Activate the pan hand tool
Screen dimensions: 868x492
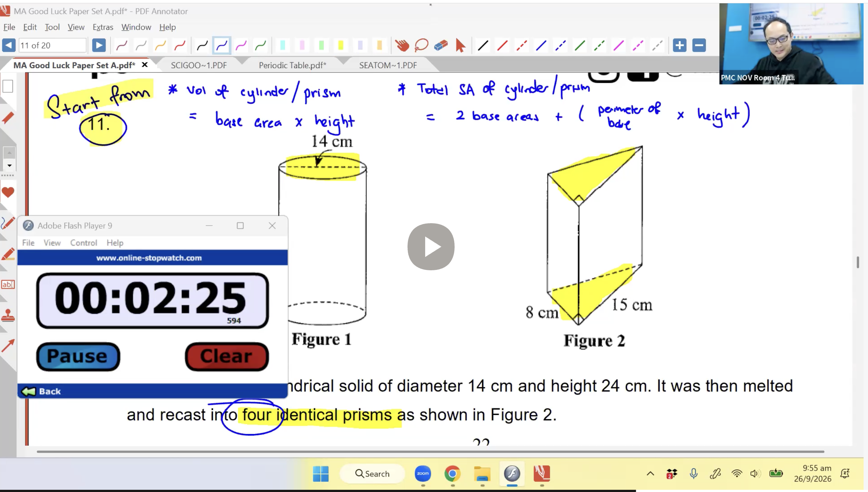point(402,46)
